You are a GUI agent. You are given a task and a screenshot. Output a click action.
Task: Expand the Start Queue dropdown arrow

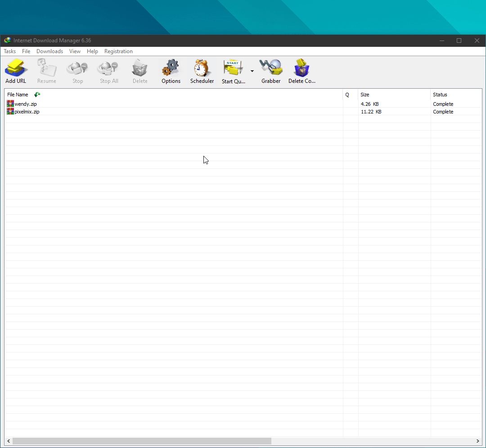pyautogui.click(x=252, y=71)
